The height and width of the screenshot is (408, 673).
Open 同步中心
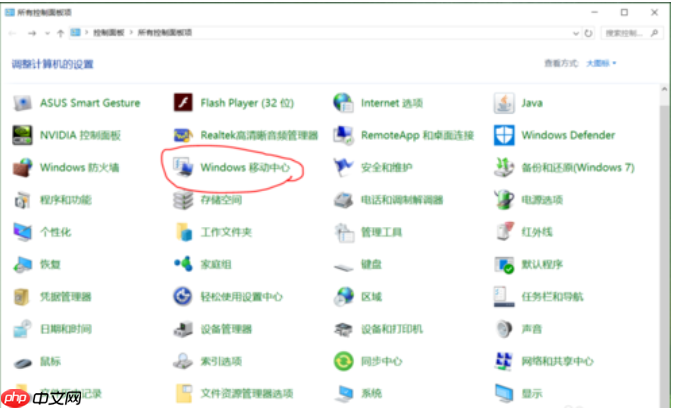tap(382, 362)
